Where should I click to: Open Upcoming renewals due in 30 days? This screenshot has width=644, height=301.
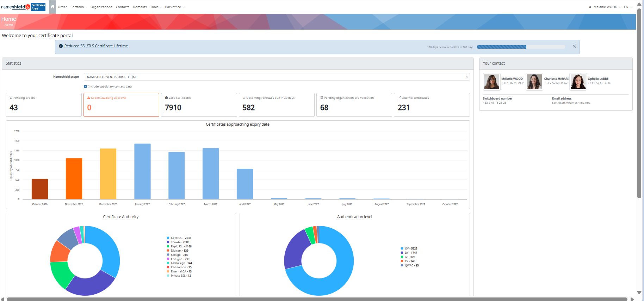point(277,105)
